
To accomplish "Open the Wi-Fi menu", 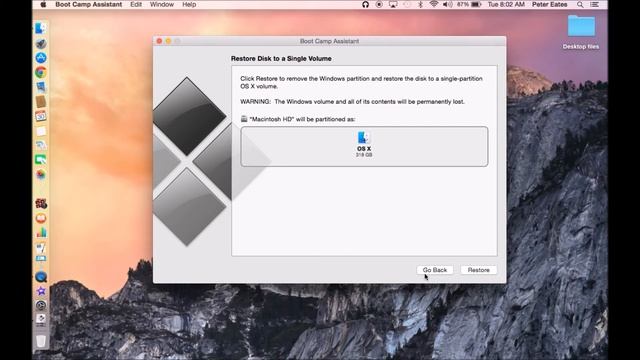I will point(434,4).
